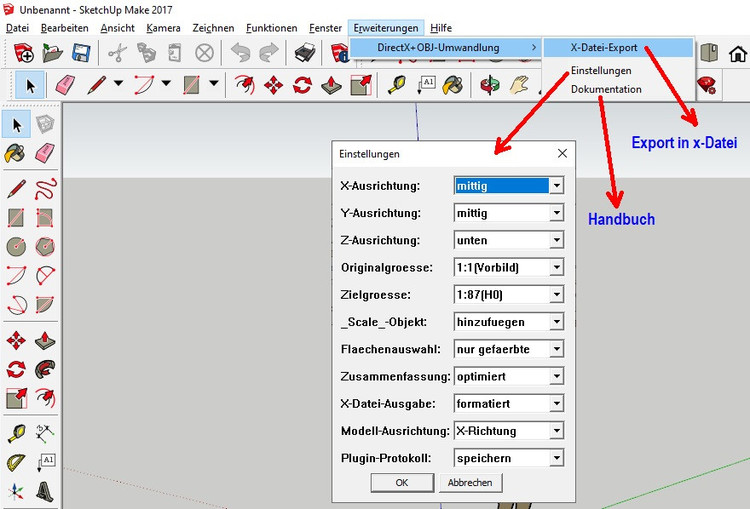Open the _Scale_-Objekt dropdown
The height and width of the screenshot is (509, 750).
tap(556, 322)
